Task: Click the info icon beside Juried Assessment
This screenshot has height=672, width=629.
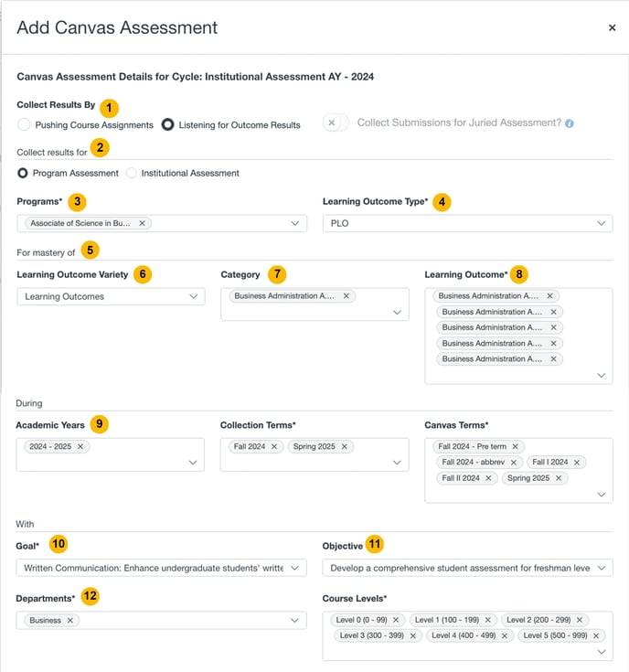Action: [569, 123]
